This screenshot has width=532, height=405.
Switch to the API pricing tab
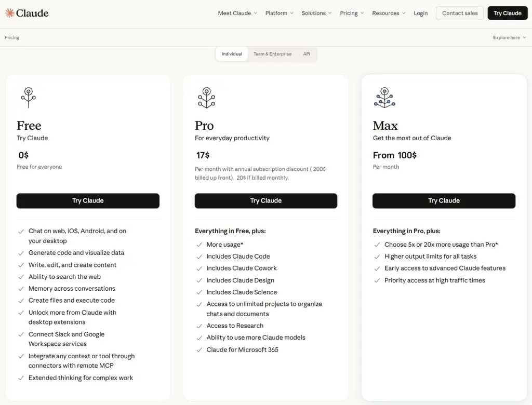tap(307, 54)
